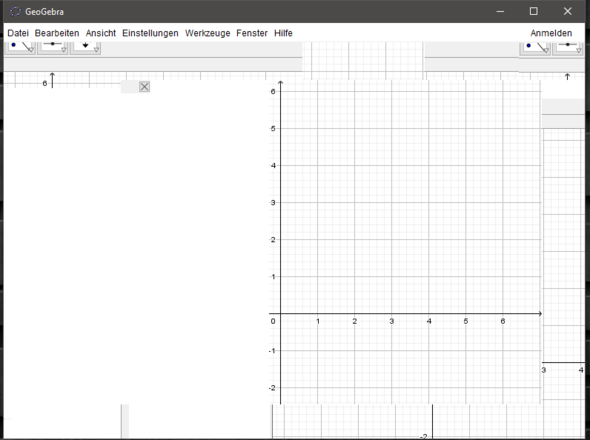Open the Werkzeuge menu
The width and height of the screenshot is (590, 440).
(x=207, y=33)
